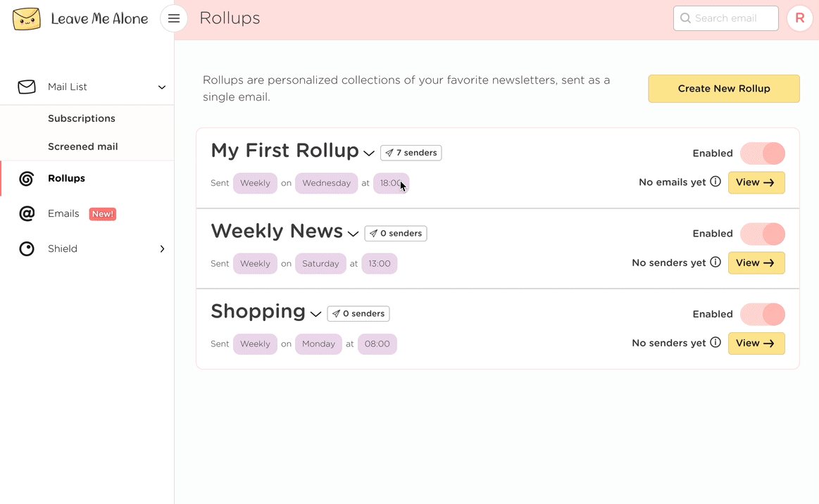This screenshot has width=819, height=504.
Task: Click info icon next to No emails yet
Action: 715,182
